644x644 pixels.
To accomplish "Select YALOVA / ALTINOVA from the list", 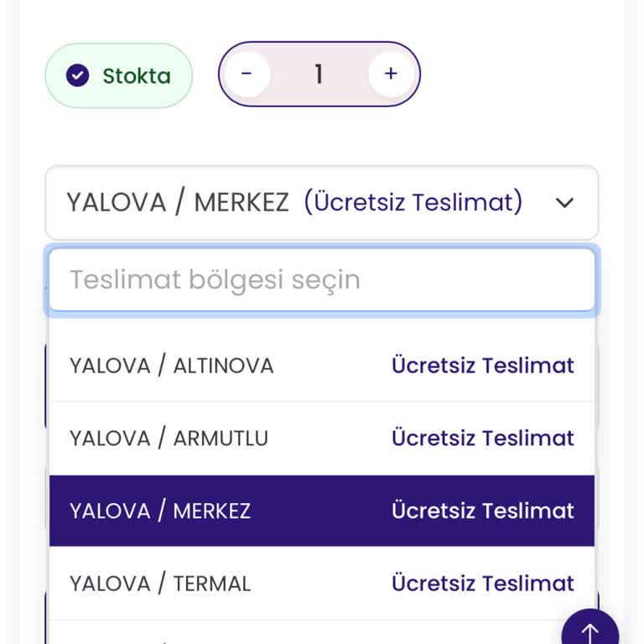I will [172, 366].
